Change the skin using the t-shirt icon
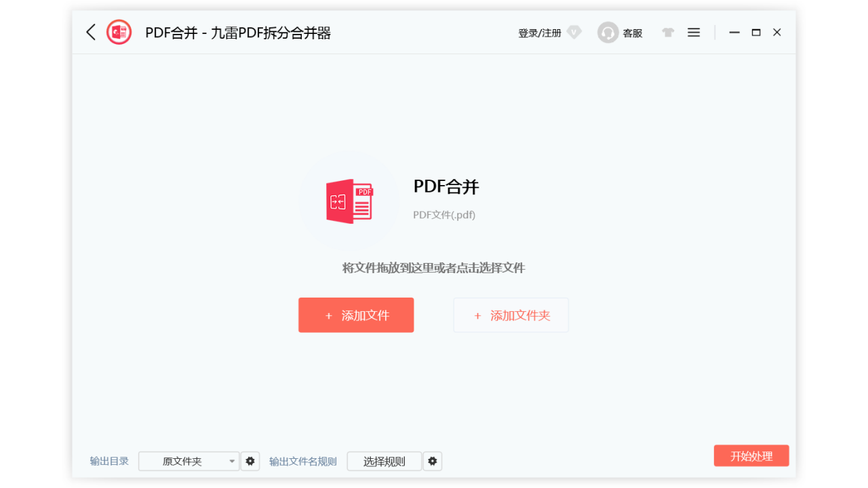The image size is (868, 488). pyautogui.click(x=667, y=32)
